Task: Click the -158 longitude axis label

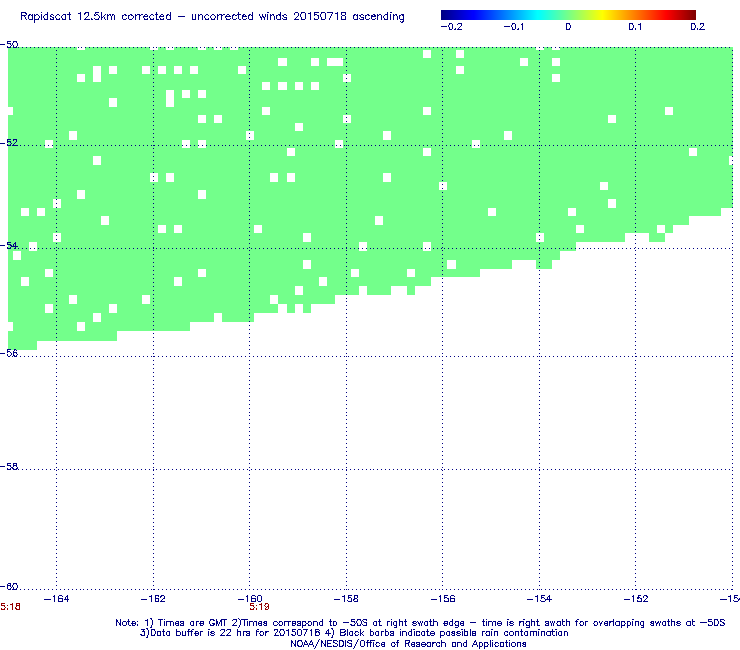Action: (346, 599)
